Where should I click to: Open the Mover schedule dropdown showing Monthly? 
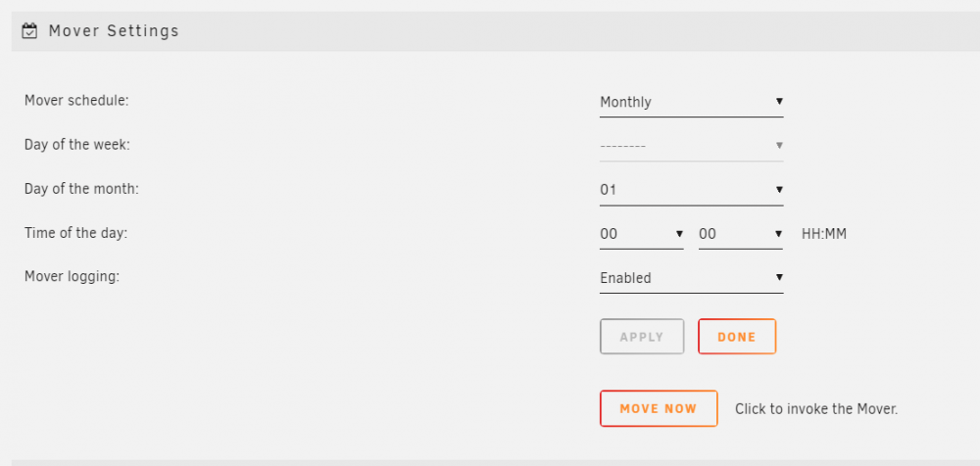pos(691,103)
